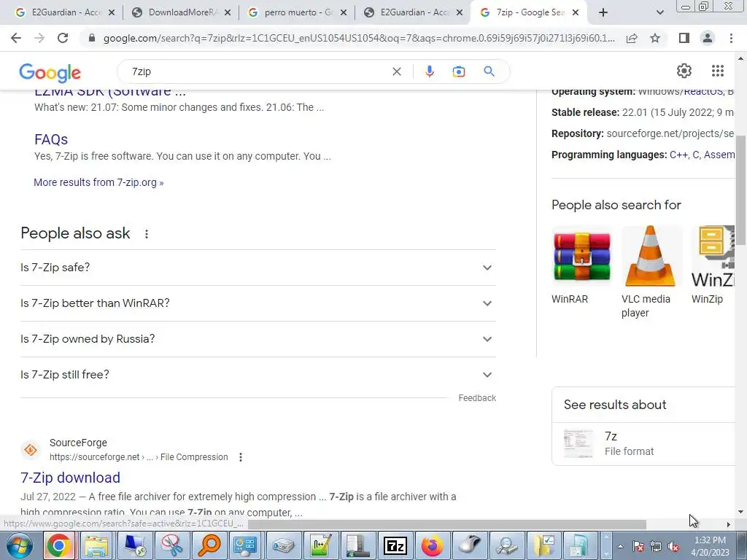Viewport: 747px width, 560px height.
Task: Go back to the previous page
Action: [x=16, y=38]
